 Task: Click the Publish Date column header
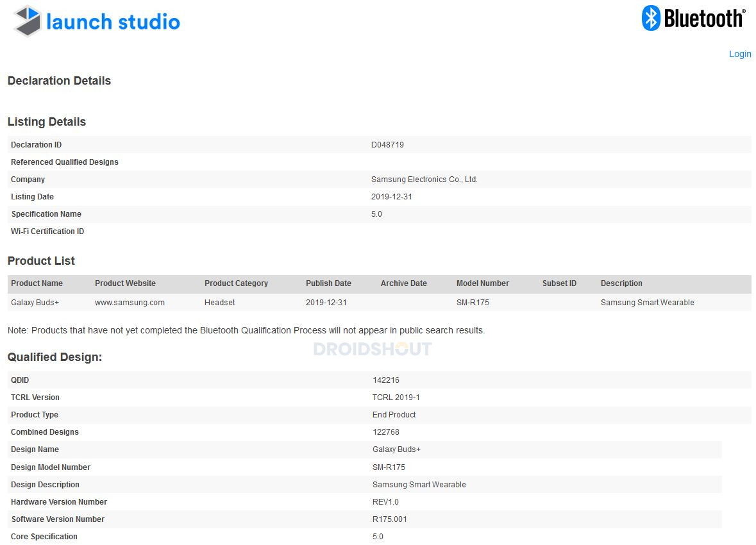328,283
